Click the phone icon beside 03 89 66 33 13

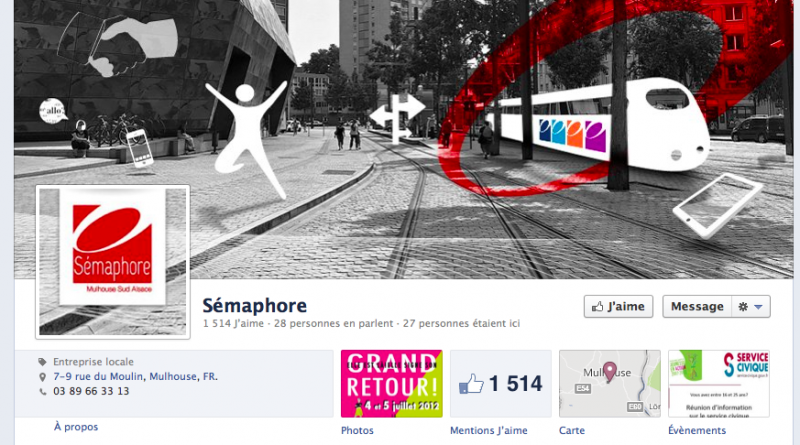[x=42, y=392]
